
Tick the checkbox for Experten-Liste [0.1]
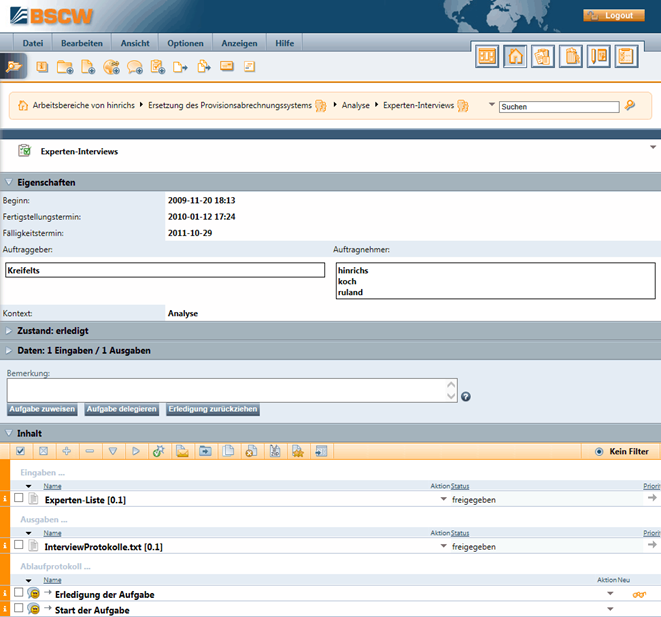(x=18, y=498)
